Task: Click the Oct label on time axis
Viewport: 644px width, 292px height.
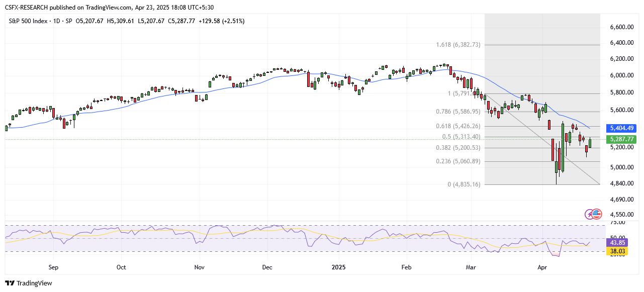Action: [x=121, y=267]
